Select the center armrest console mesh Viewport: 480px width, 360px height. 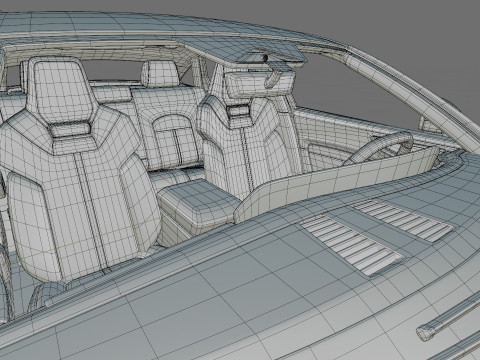tap(199, 207)
